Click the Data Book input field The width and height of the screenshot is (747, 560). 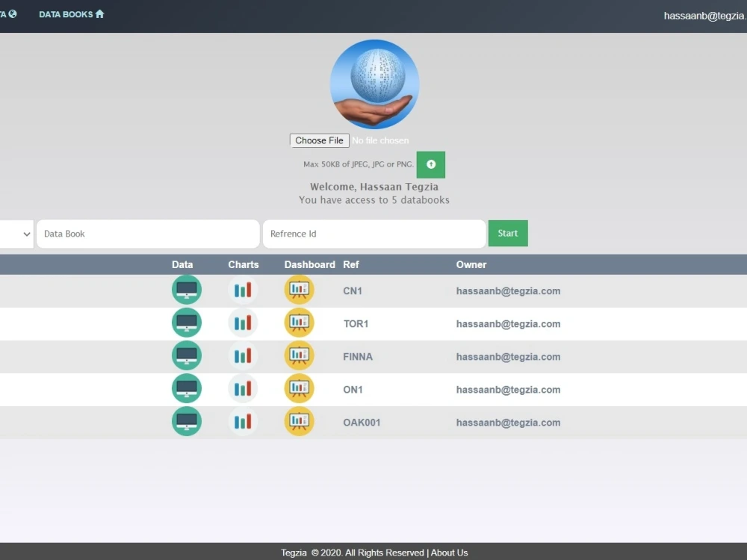coord(147,234)
